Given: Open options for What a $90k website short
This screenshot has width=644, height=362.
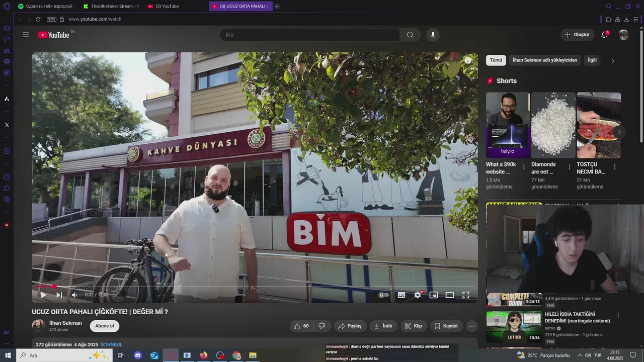Looking at the screenshot, I should pyautogui.click(x=524, y=167).
